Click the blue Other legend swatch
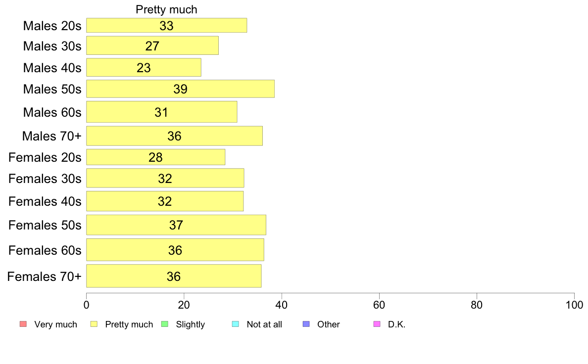Image resolution: width=588 pixels, height=364 pixels. pos(306,324)
